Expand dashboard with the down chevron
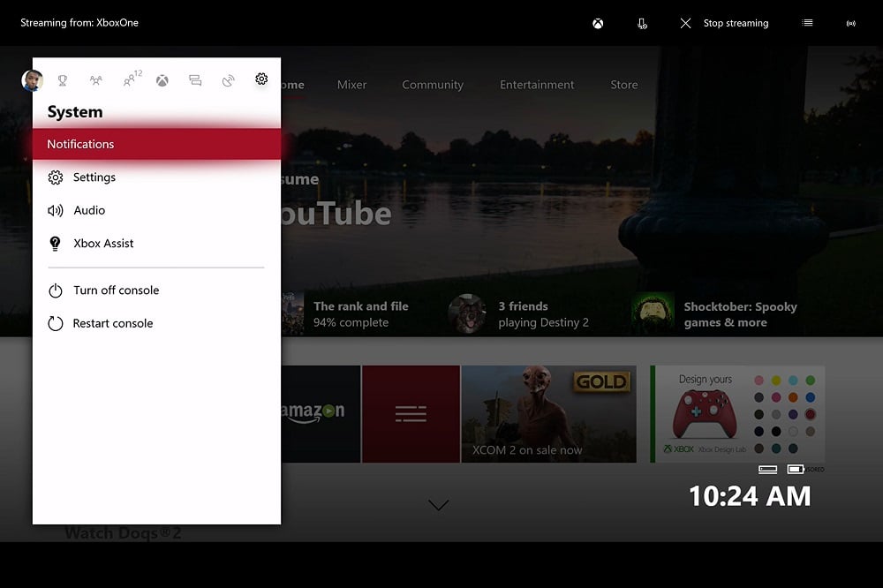 [438, 505]
